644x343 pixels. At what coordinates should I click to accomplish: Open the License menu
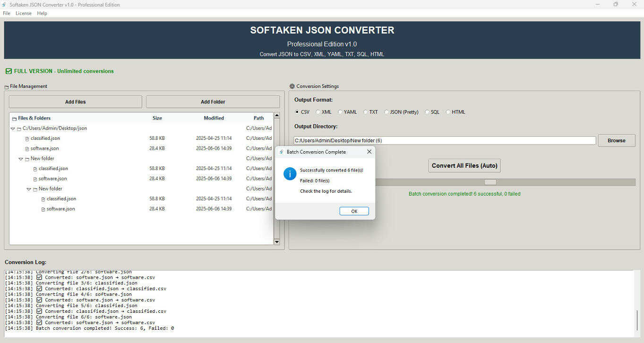(23, 13)
